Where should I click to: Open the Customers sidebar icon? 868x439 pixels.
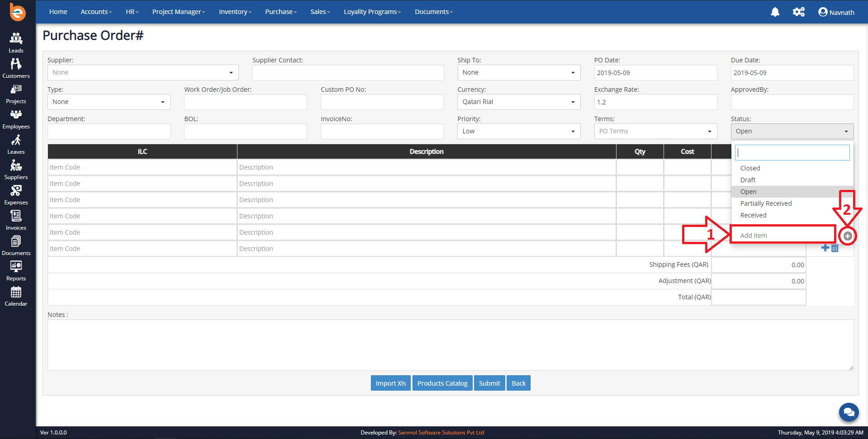tap(16, 68)
